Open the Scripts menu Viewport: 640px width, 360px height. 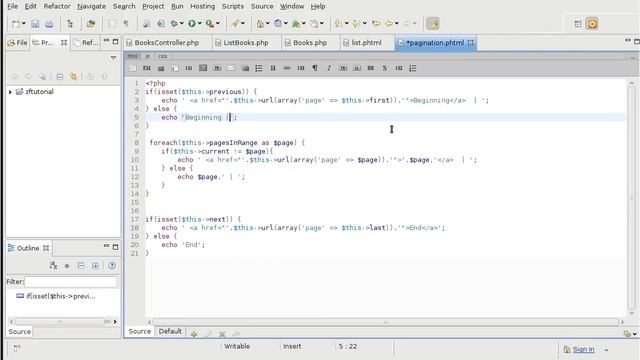[233, 7]
